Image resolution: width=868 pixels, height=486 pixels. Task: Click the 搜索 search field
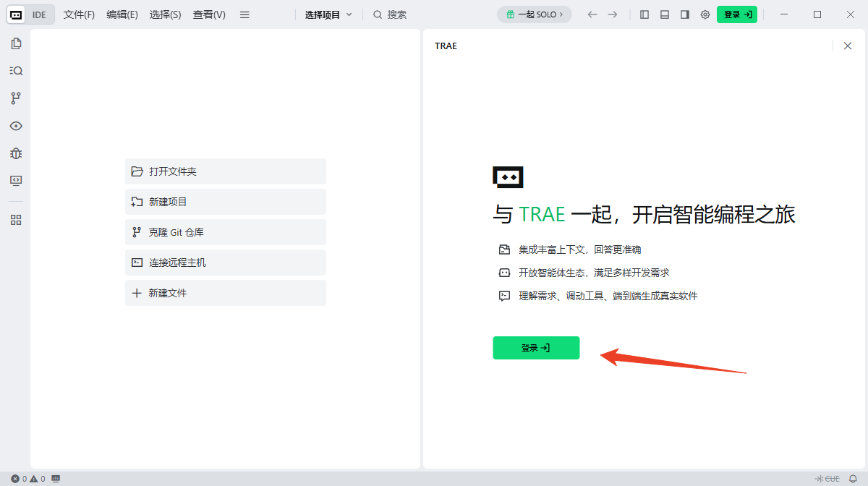pyautogui.click(x=390, y=14)
